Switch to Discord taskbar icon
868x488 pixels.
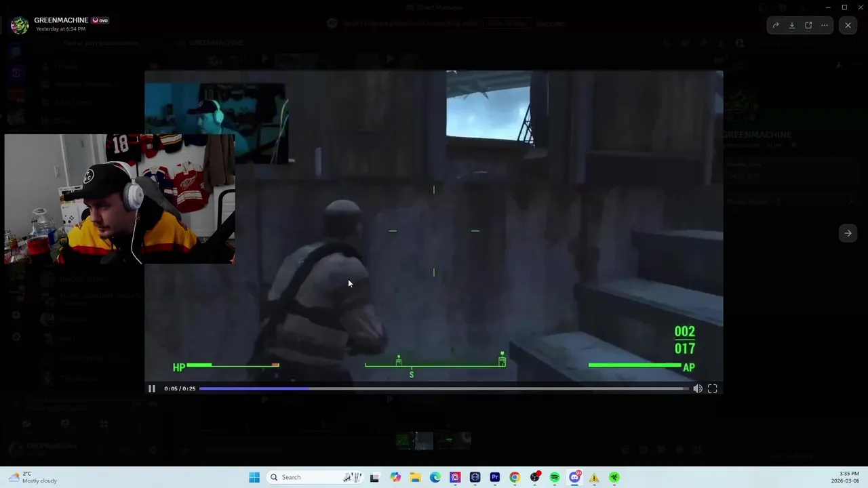tap(575, 477)
